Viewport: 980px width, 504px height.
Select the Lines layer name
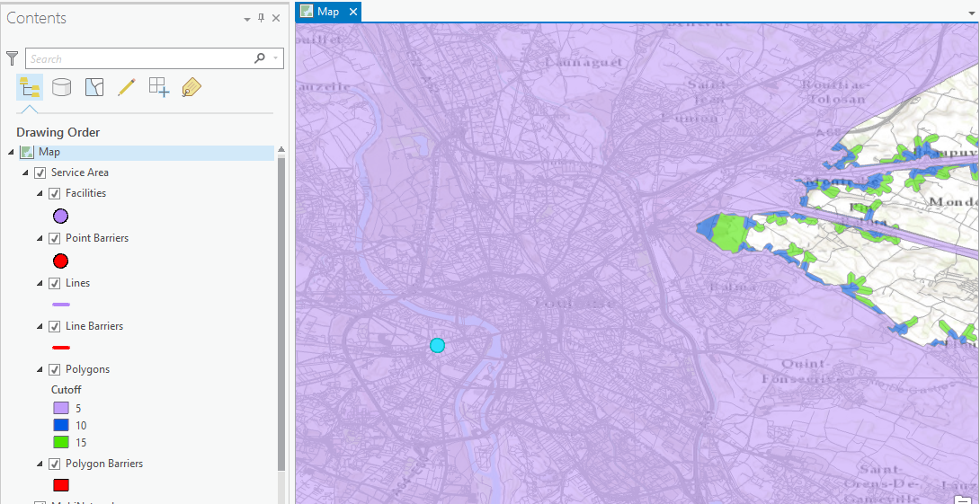77,283
